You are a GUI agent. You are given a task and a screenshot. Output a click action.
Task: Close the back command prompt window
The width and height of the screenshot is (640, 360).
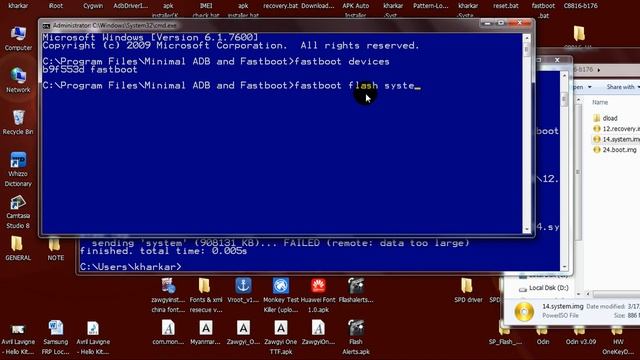(x=557, y=60)
